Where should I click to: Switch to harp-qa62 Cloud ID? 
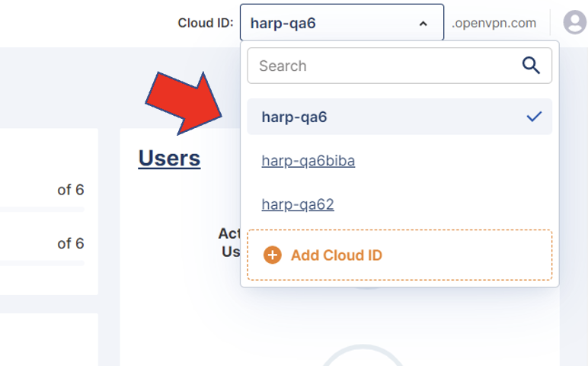coord(298,204)
